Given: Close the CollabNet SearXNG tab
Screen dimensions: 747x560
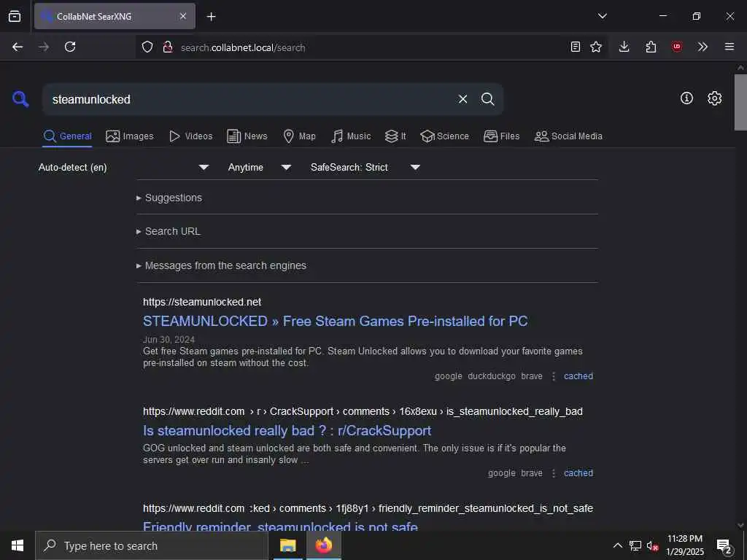Looking at the screenshot, I should click(183, 16).
